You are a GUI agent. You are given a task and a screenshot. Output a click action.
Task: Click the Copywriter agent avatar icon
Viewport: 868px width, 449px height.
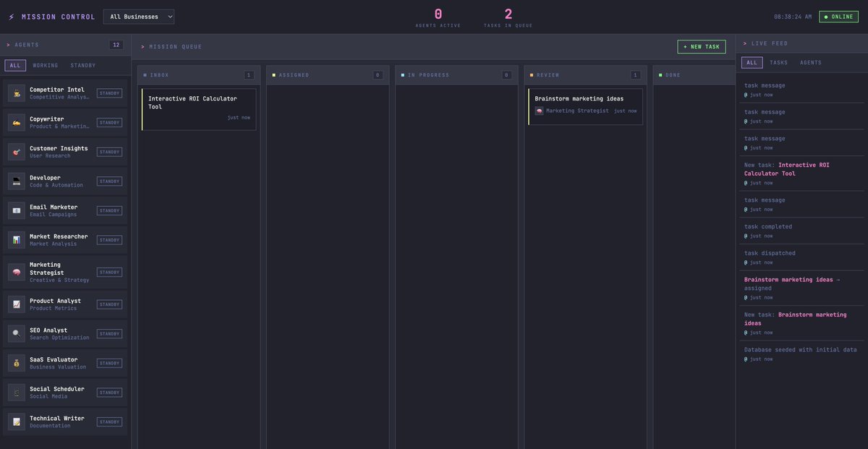pos(17,122)
